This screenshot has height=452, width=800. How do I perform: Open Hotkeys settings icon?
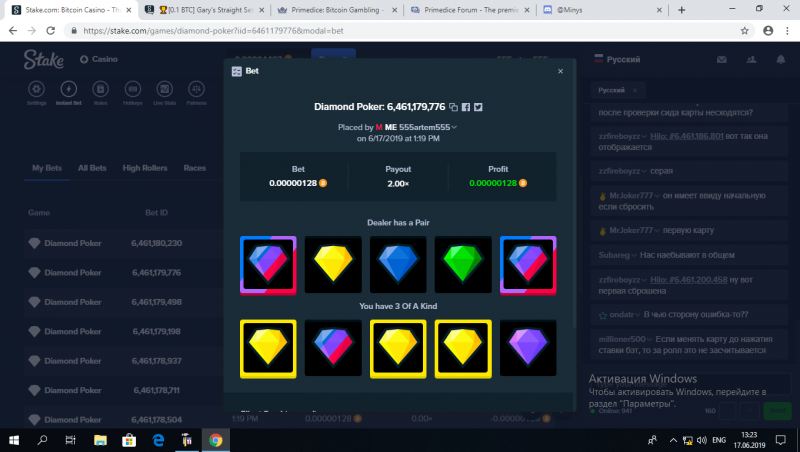133,92
